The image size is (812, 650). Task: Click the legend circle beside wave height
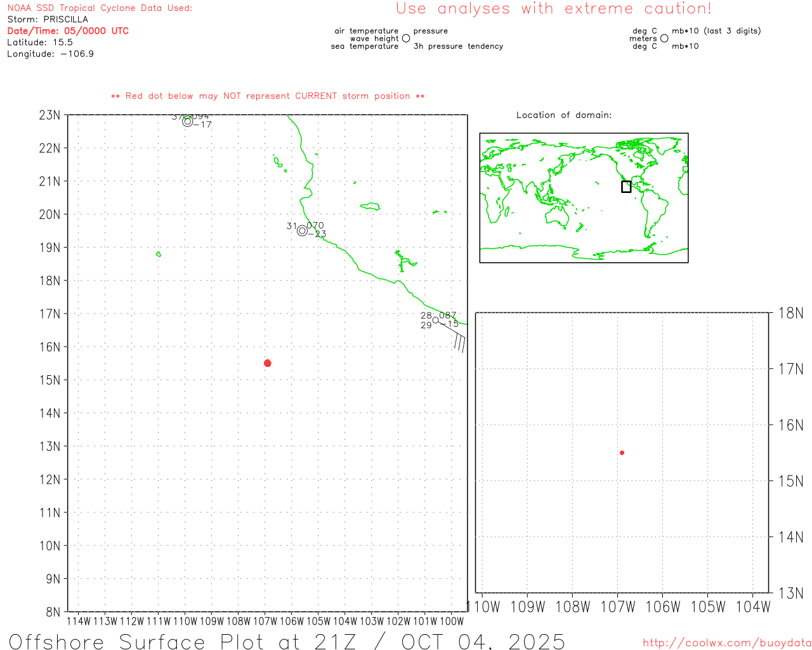tap(406, 39)
